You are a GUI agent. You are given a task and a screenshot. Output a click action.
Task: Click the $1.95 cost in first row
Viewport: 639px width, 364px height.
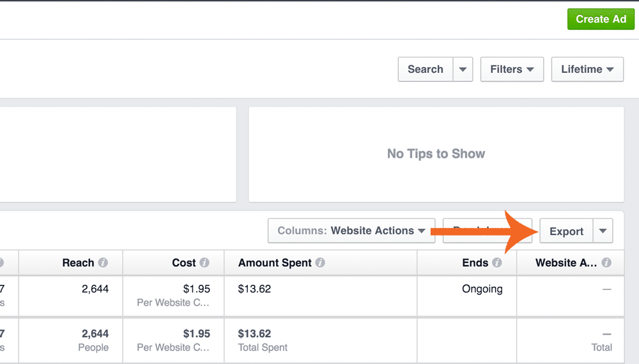tap(196, 289)
